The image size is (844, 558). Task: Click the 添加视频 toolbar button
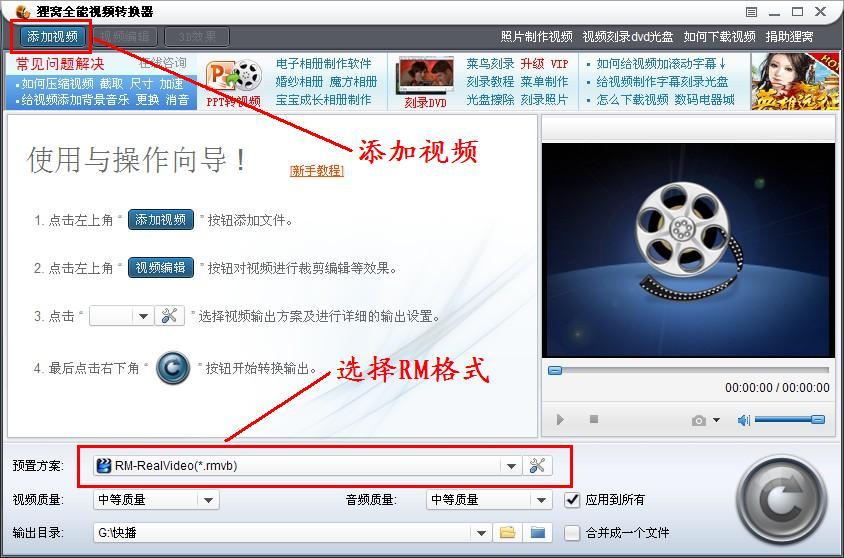pos(52,37)
